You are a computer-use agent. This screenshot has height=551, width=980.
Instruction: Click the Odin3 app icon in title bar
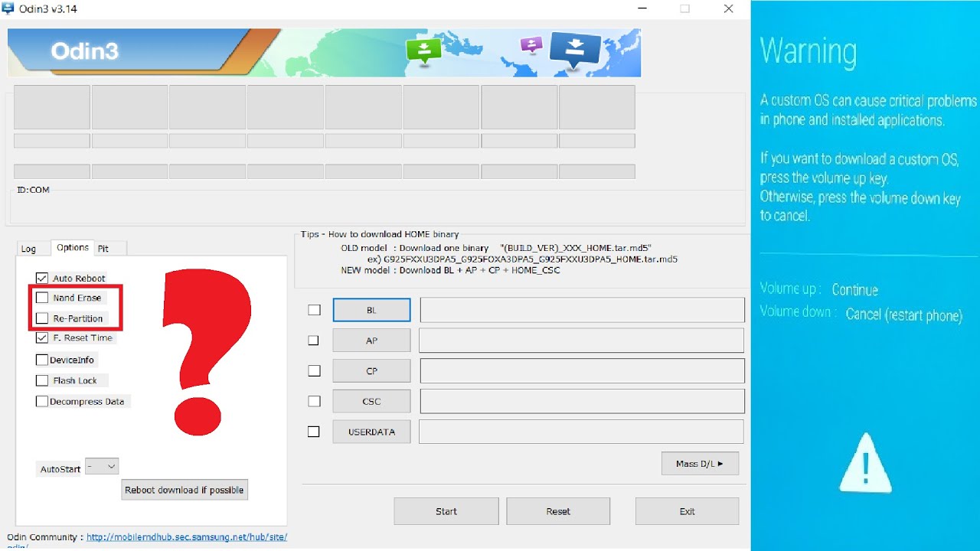(x=8, y=8)
